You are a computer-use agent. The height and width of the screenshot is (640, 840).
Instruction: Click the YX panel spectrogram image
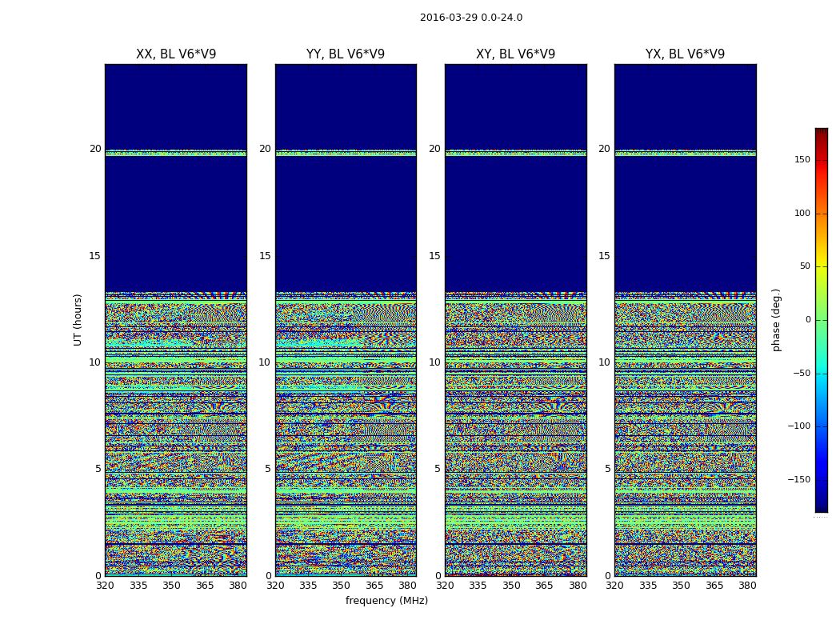coord(686,320)
